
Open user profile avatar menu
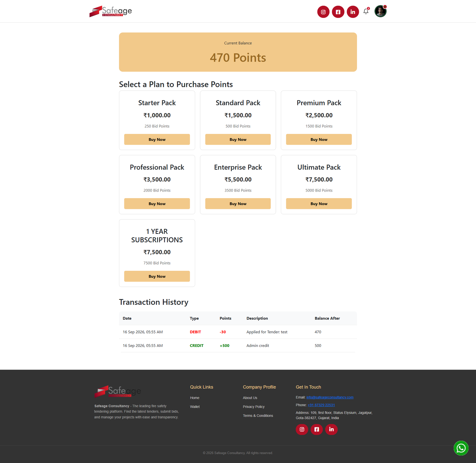pos(381,11)
